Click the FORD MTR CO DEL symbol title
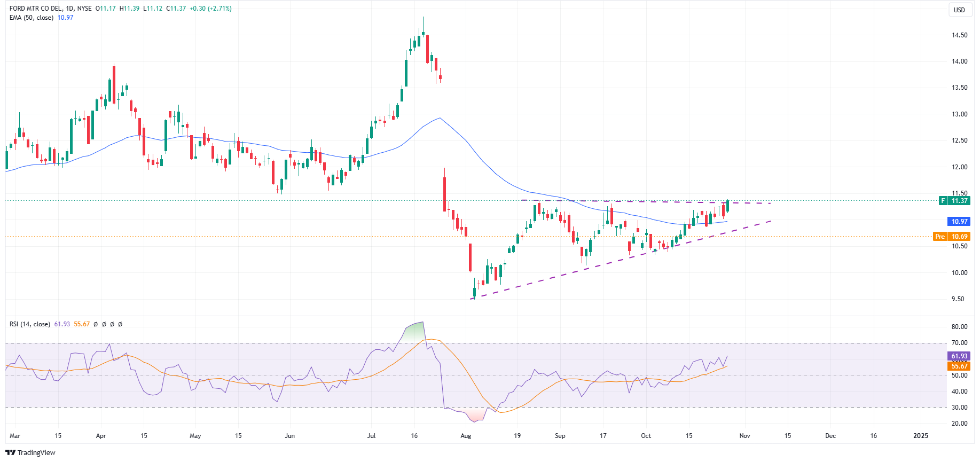This screenshot has width=980, height=462. coord(35,9)
